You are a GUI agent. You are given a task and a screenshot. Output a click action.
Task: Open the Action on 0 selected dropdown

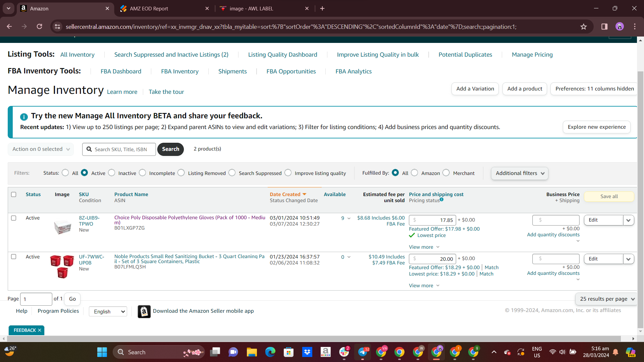[x=41, y=149]
